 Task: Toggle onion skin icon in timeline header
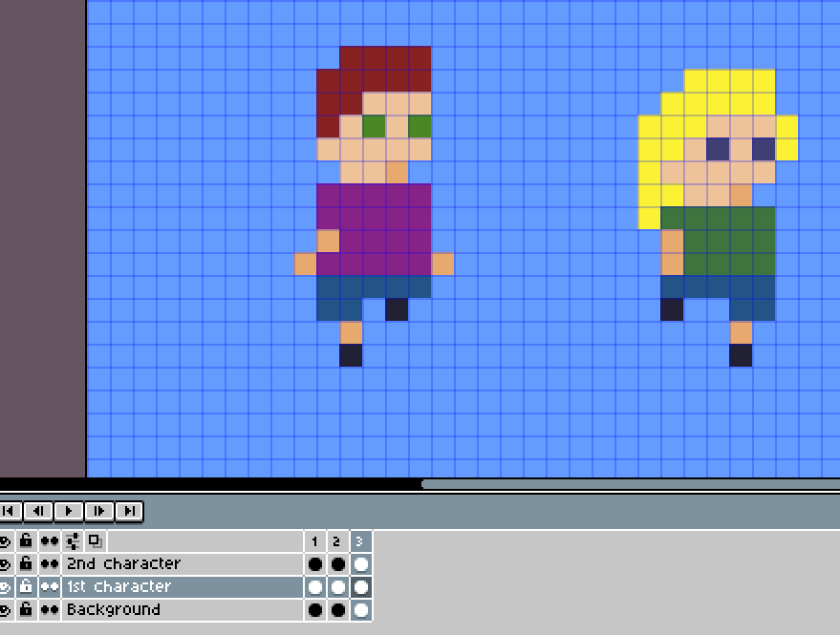coord(96,540)
